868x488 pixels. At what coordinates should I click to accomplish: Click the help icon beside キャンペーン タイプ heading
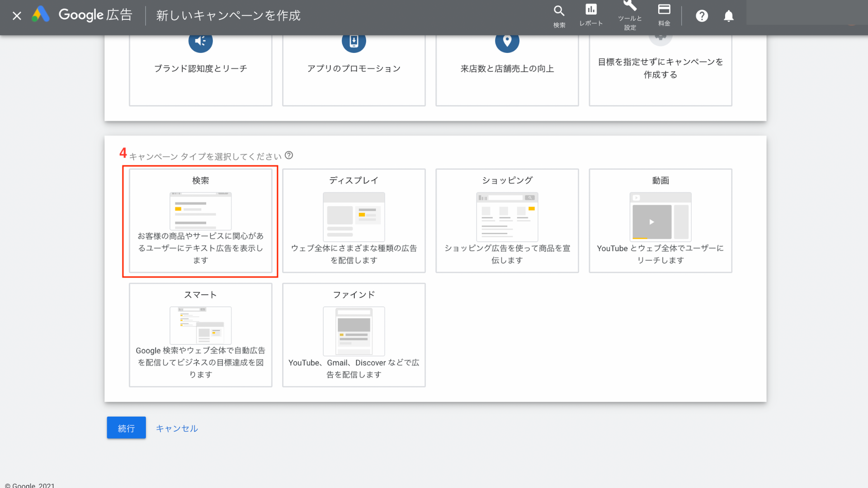pyautogui.click(x=289, y=155)
